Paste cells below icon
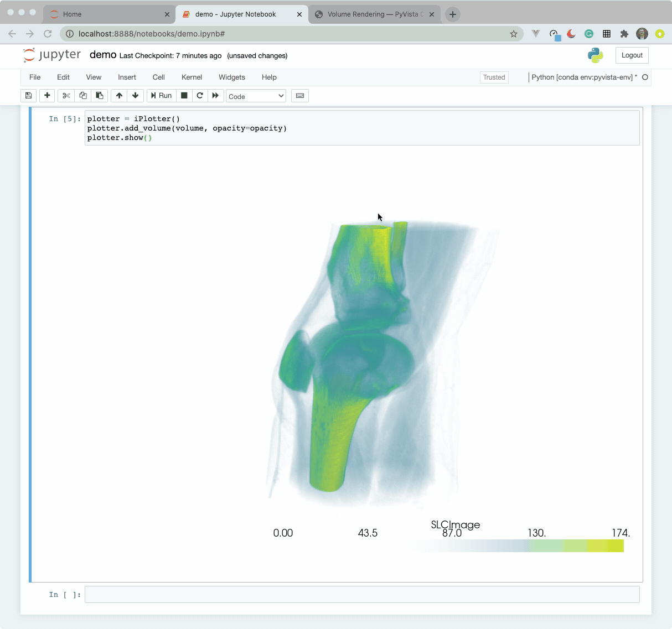 [100, 96]
